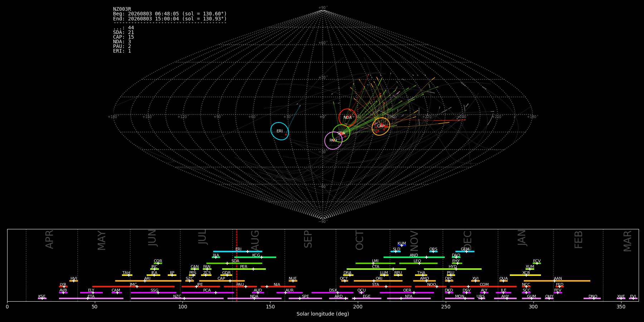This screenshot has height=322, width=644.
Task: Click the AUG month label
Action: click(x=255, y=240)
